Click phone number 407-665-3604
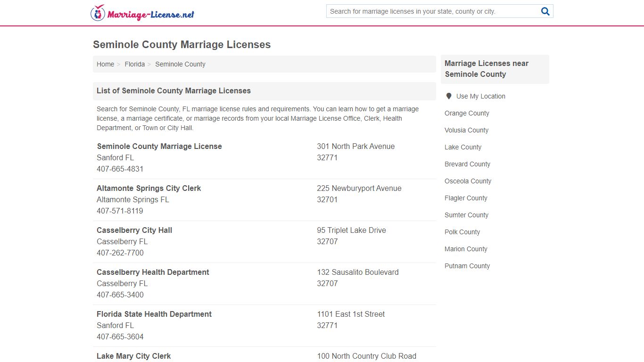Viewport: 644px width, 362px height. 120,337
